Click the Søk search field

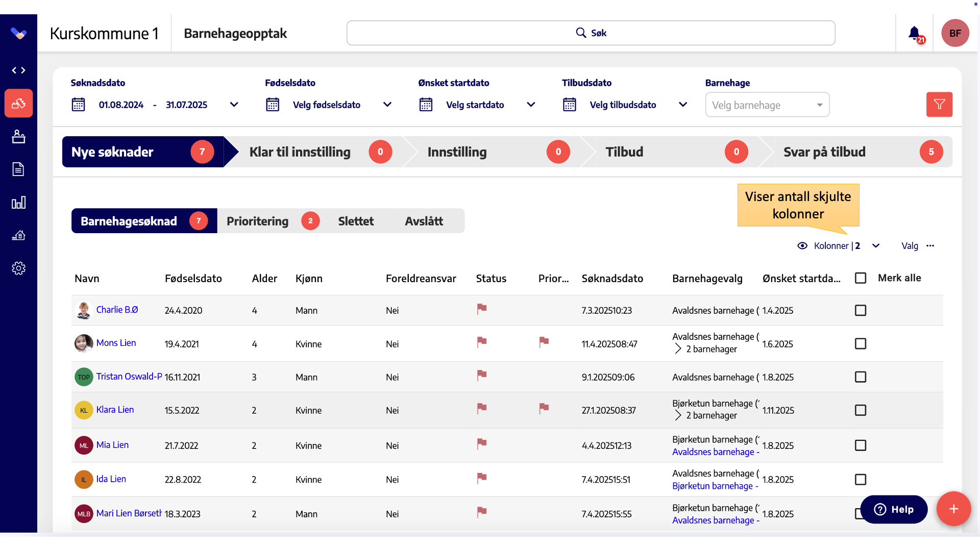coord(591,33)
